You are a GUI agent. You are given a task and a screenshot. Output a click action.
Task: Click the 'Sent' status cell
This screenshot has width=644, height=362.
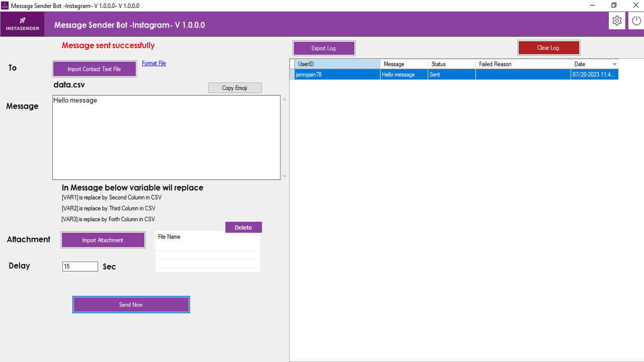(x=451, y=74)
